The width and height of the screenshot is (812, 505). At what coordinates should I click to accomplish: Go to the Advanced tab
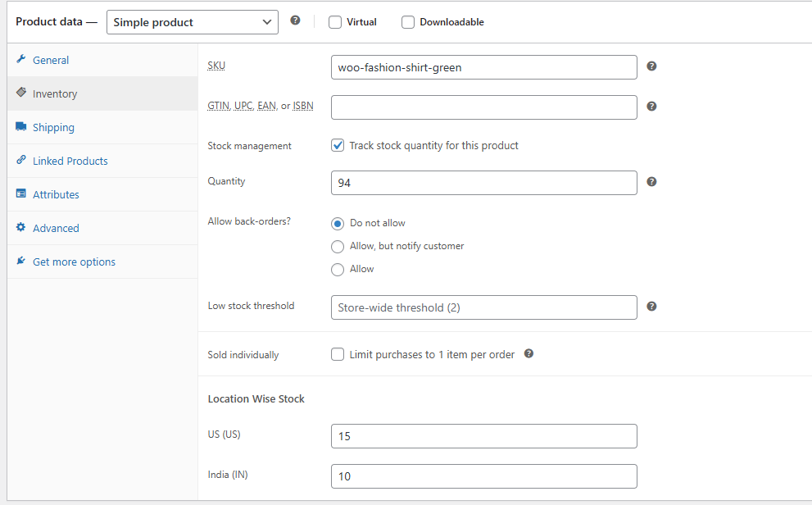(x=56, y=228)
